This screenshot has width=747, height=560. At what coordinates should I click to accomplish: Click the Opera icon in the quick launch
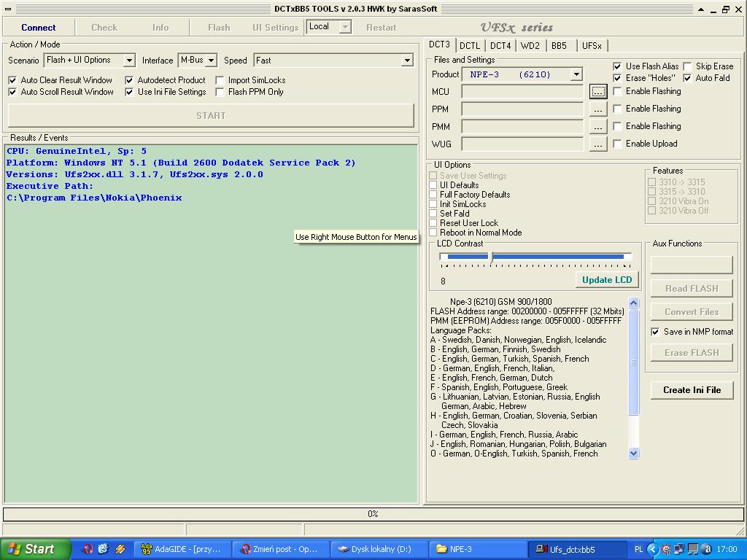tap(88, 549)
